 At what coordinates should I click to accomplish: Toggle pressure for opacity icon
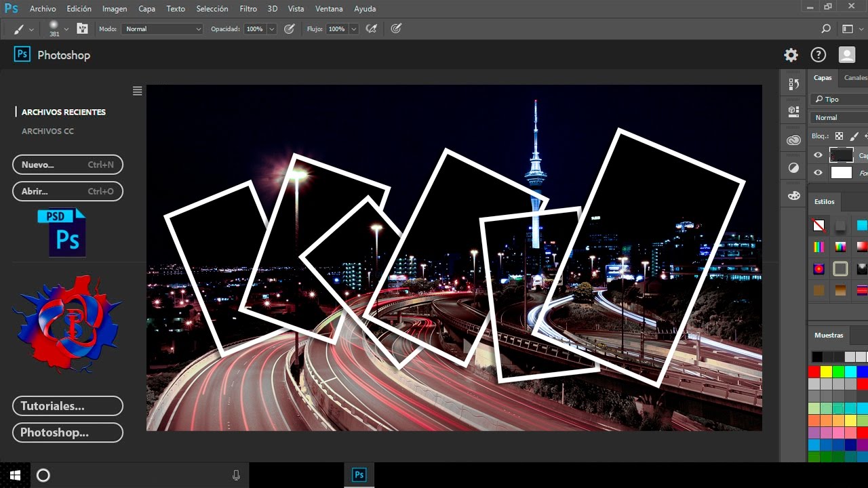290,28
